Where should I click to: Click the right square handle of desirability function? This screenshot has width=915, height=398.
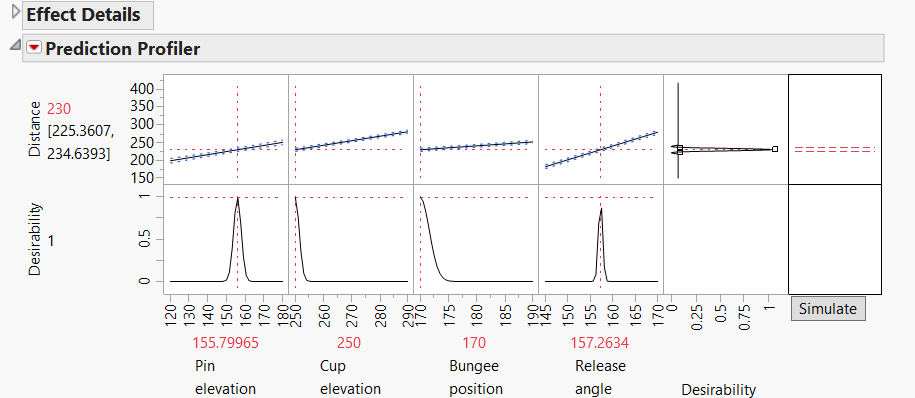coord(775,149)
